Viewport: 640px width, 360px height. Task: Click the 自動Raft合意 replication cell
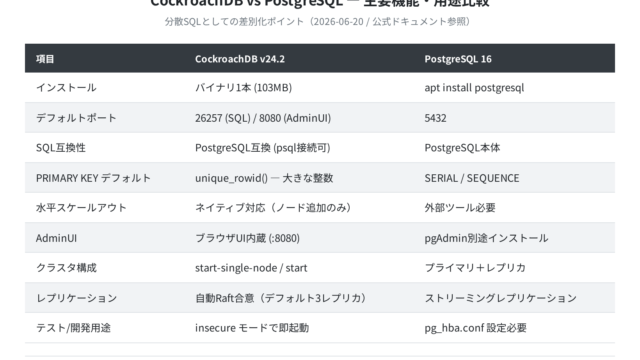click(x=280, y=298)
